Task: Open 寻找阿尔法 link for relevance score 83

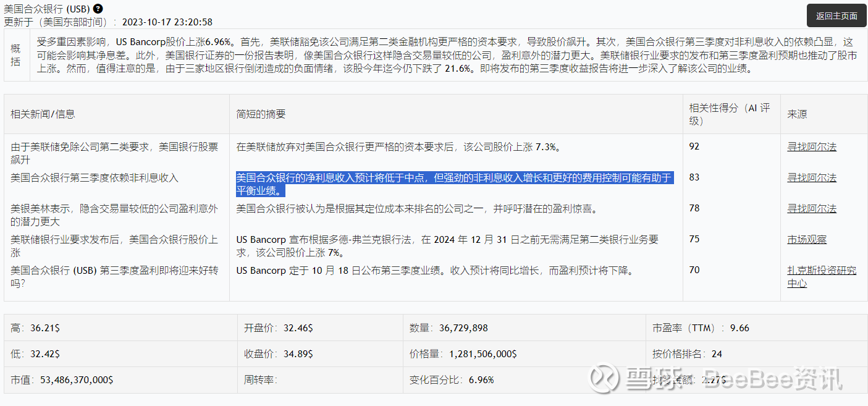Action: [811, 177]
